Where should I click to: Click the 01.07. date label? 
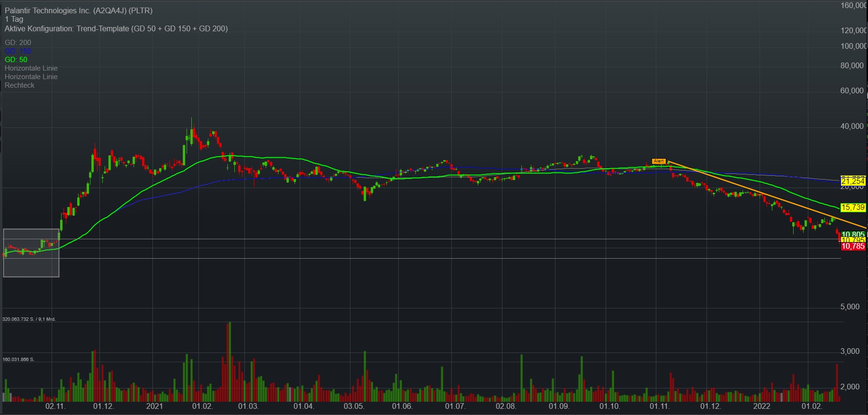click(x=455, y=406)
